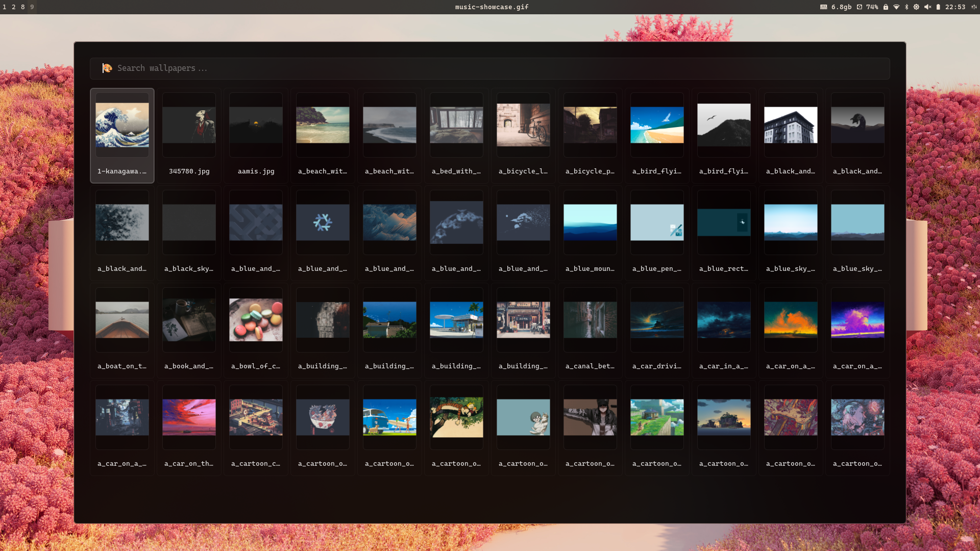Choose the aamis.jpg dark sunset wallpaper

(x=256, y=136)
